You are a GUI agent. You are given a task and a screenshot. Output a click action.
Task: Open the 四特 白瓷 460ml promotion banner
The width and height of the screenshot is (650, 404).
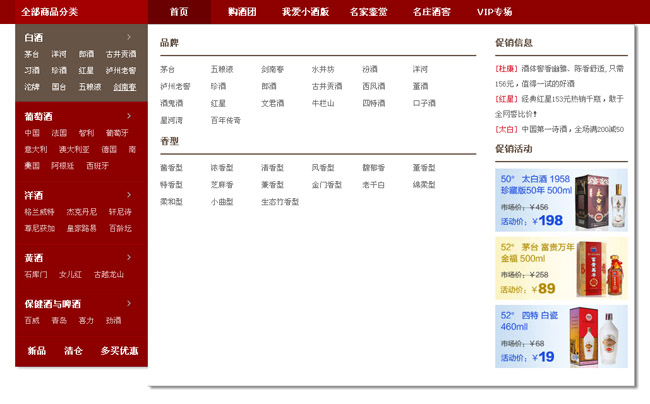tap(561, 337)
